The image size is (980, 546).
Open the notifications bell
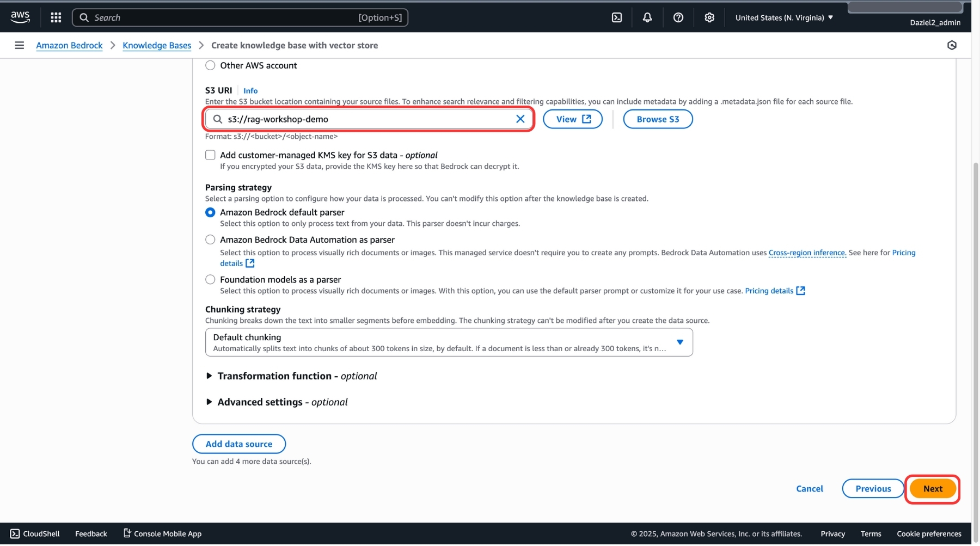click(647, 17)
